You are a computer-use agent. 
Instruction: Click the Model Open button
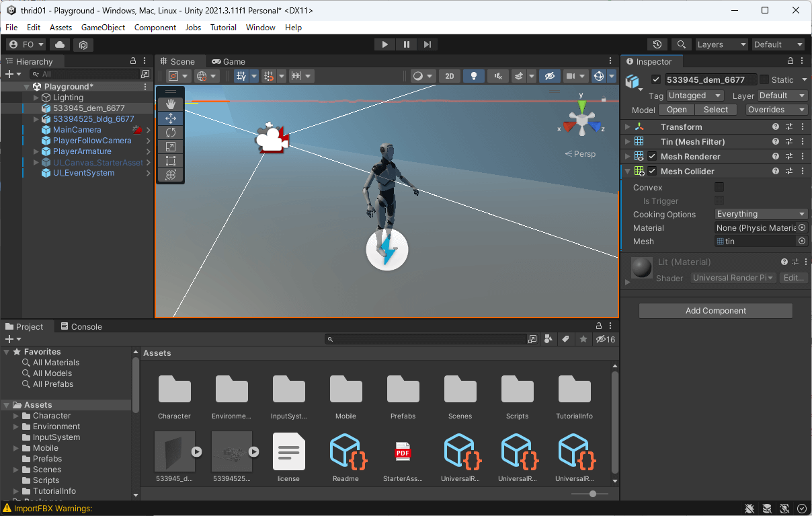point(677,110)
